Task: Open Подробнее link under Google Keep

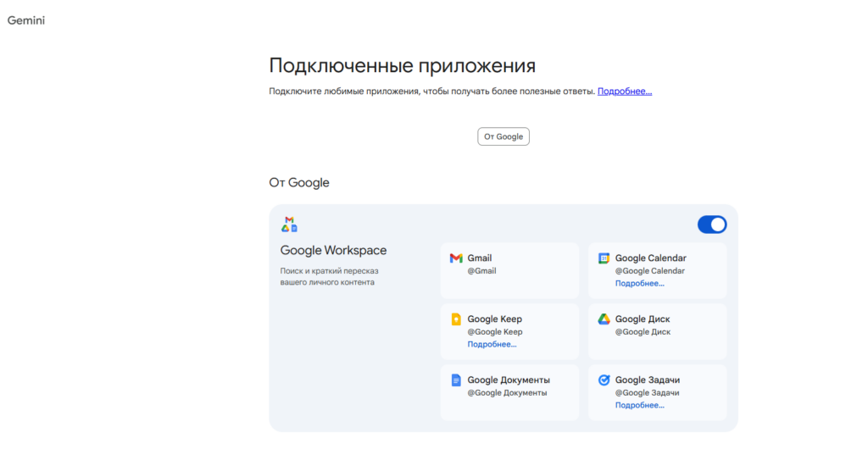Action: (x=492, y=344)
